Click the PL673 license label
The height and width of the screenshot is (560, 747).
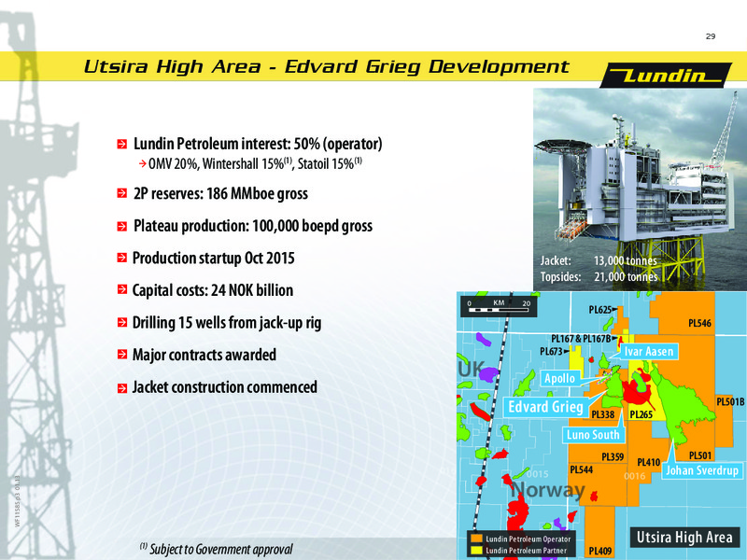(551, 352)
